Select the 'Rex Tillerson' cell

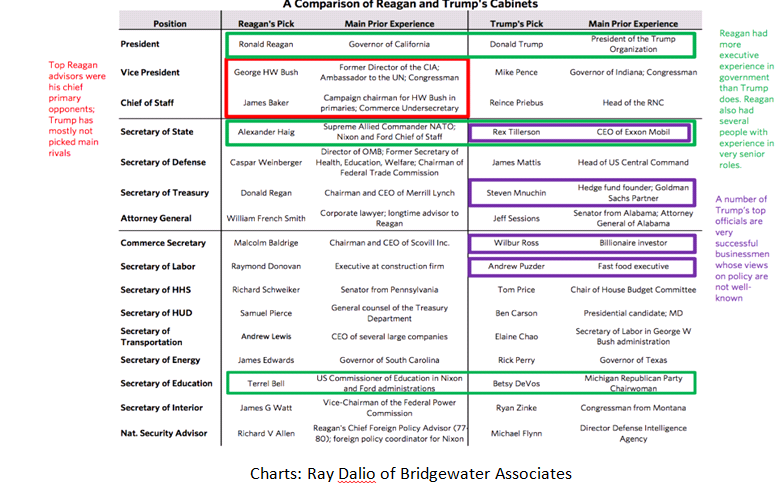pos(516,132)
